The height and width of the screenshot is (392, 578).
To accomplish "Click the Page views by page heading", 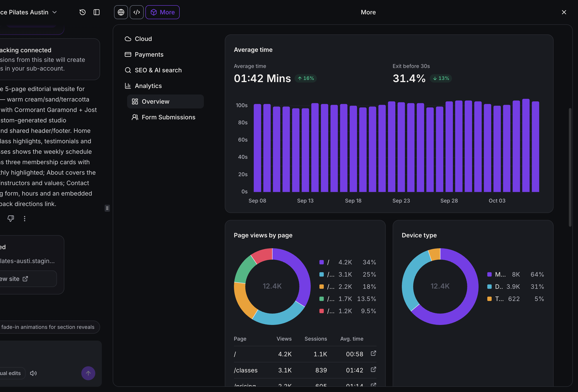I will (x=263, y=235).
